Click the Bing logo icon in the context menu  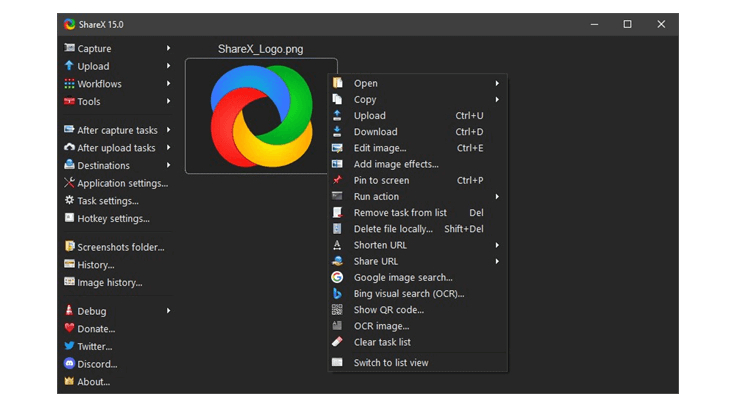coord(337,293)
